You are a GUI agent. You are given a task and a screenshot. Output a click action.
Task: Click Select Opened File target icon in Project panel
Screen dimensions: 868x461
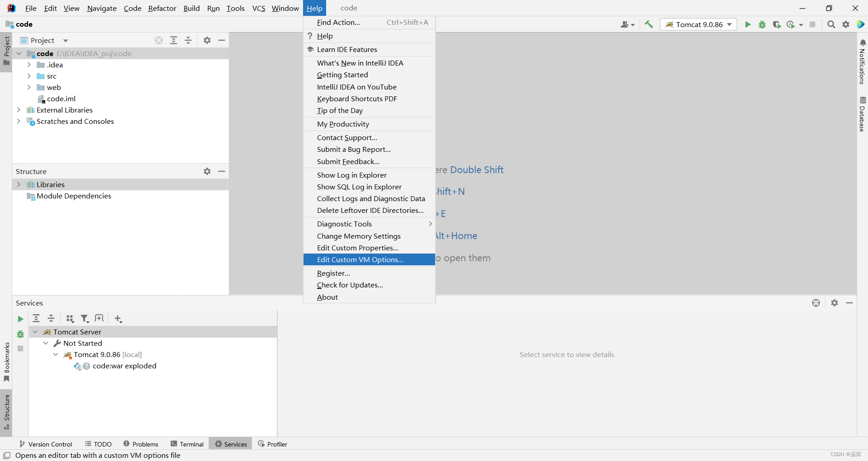coord(159,40)
